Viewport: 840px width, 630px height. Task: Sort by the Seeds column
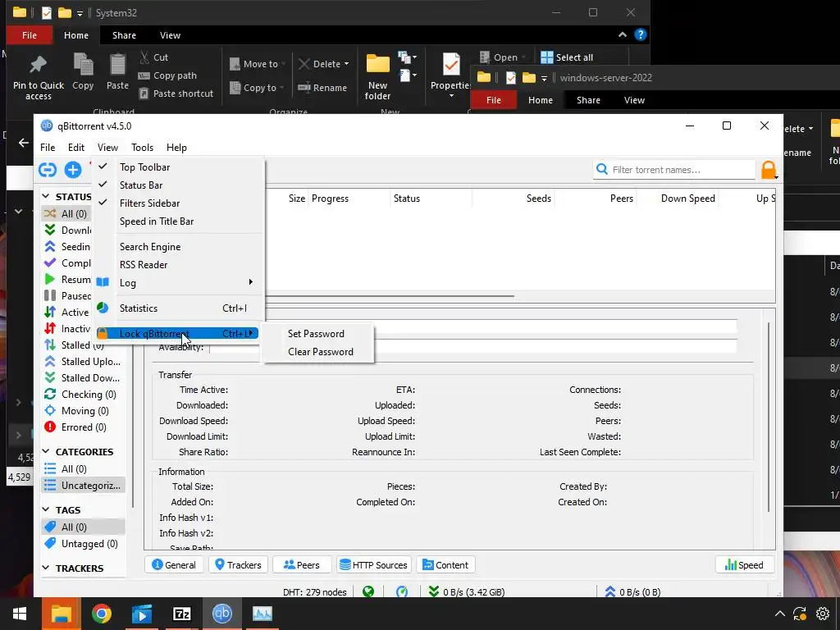538,199
